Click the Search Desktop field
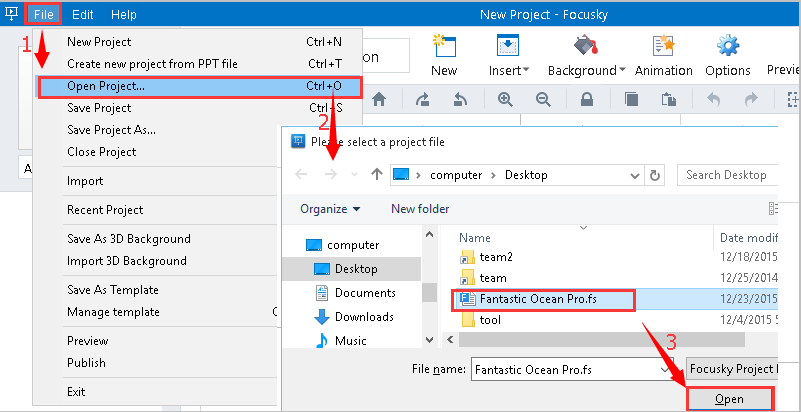801x412 pixels. pos(727,175)
